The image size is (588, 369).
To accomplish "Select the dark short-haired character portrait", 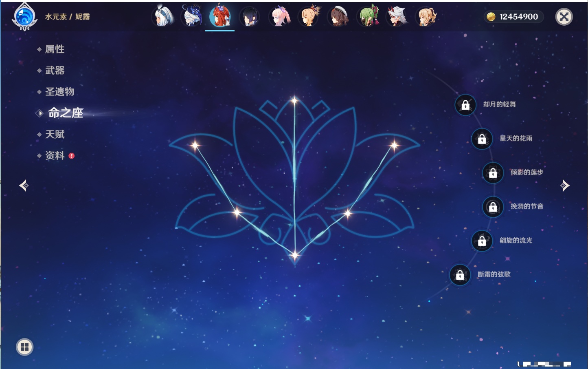I will [x=250, y=17].
